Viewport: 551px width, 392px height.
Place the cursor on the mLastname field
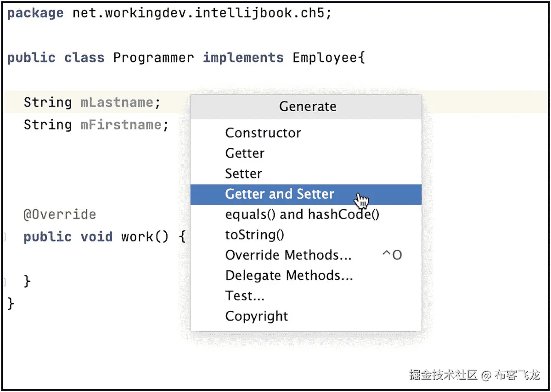pos(117,102)
